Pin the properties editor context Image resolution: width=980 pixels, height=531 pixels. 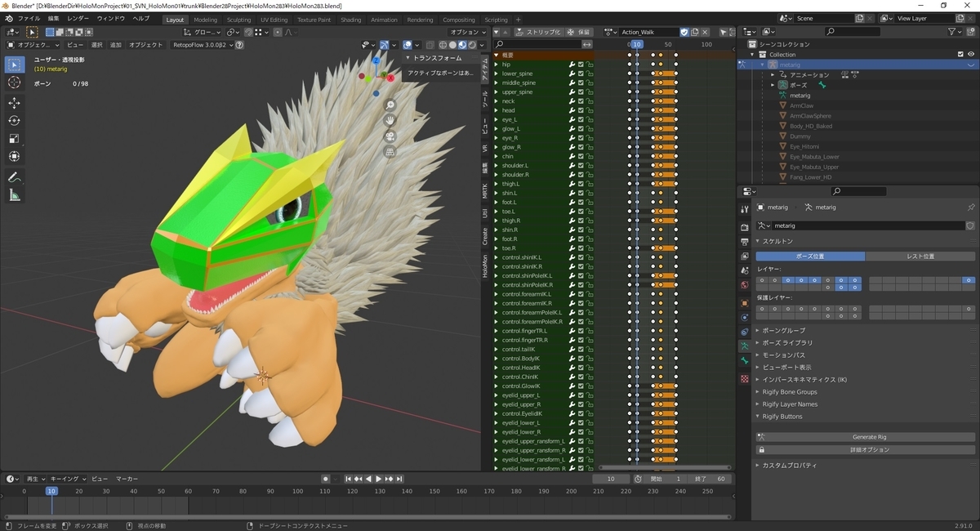coord(970,207)
